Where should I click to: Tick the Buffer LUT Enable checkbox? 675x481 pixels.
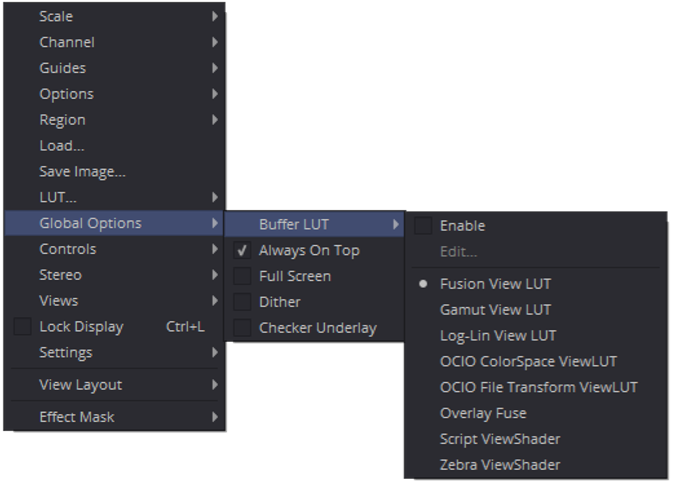(423, 226)
